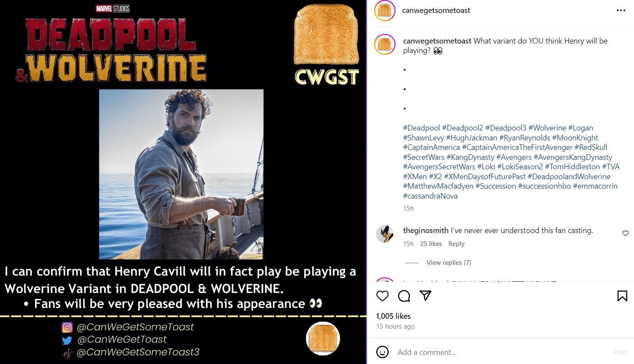Viewport: 634px width, 364px height.
Task: Open the #HughJackman hashtag
Action: (472, 138)
